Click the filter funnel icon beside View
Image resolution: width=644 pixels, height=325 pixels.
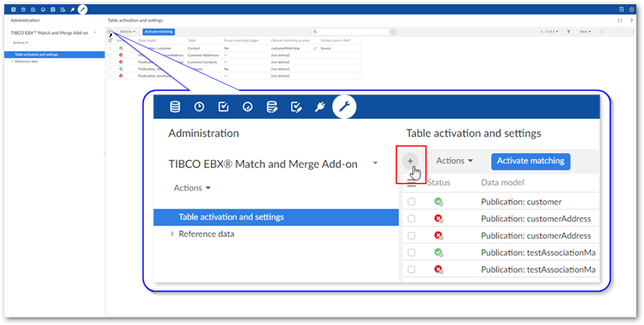pos(569,32)
